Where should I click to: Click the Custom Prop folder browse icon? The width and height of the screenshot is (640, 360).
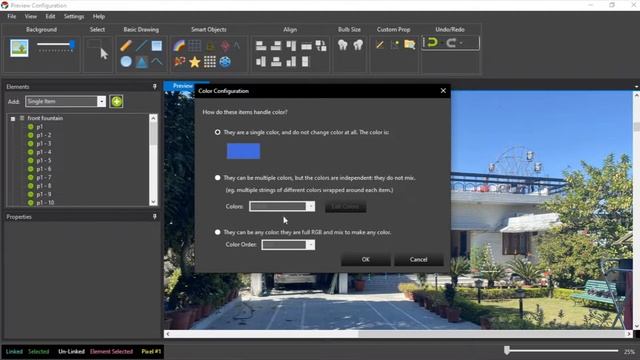tap(409, 44)
